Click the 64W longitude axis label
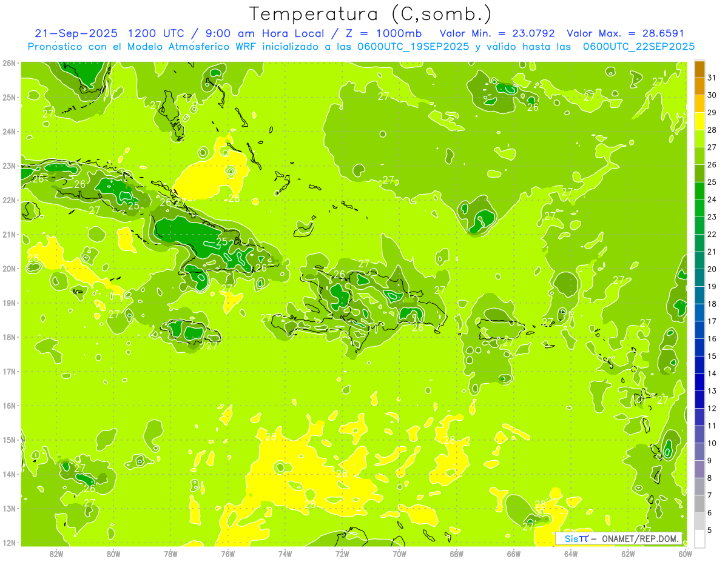This screenshot has height=562, width=728. click(x=571, y=554)
